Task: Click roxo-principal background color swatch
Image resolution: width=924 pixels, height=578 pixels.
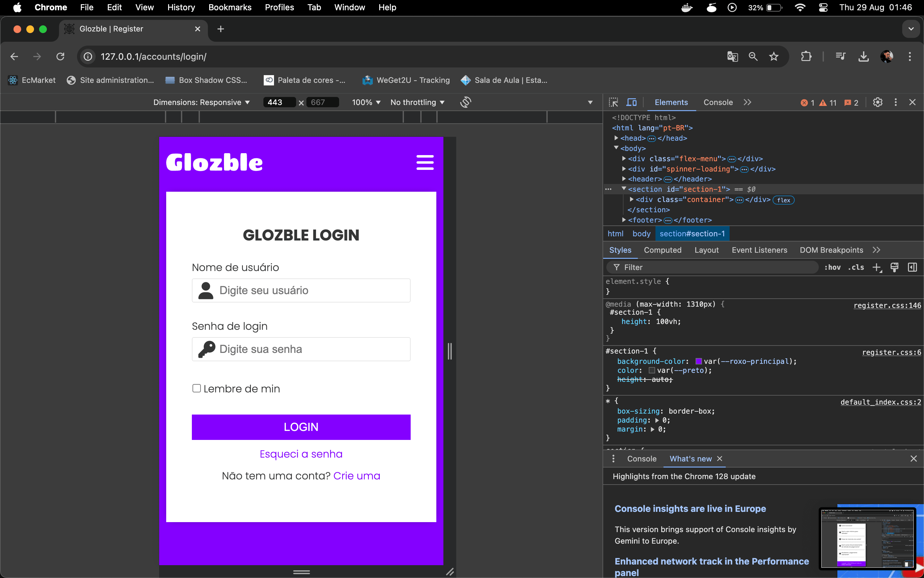Action: coord(698,361)
